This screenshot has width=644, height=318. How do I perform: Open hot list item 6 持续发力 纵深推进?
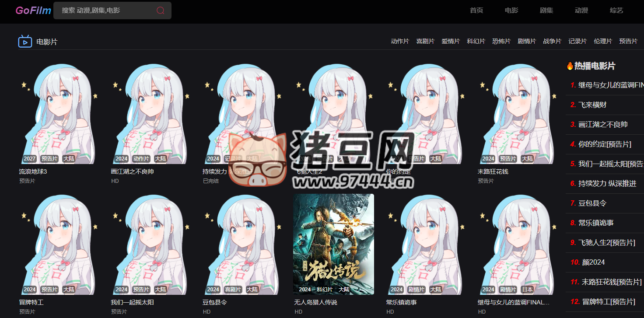tap(605, 184)
